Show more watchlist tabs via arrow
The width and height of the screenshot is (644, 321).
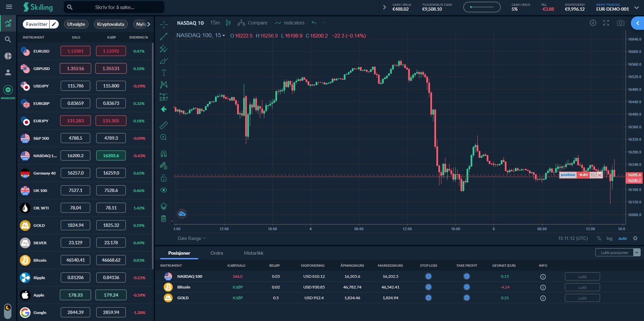[149, 24]
